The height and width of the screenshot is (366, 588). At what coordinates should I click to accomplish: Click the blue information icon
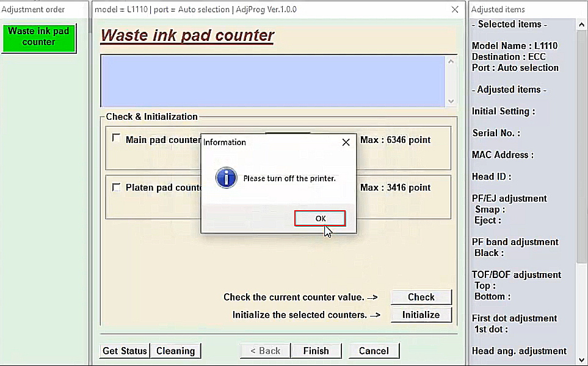pos(226,178)
